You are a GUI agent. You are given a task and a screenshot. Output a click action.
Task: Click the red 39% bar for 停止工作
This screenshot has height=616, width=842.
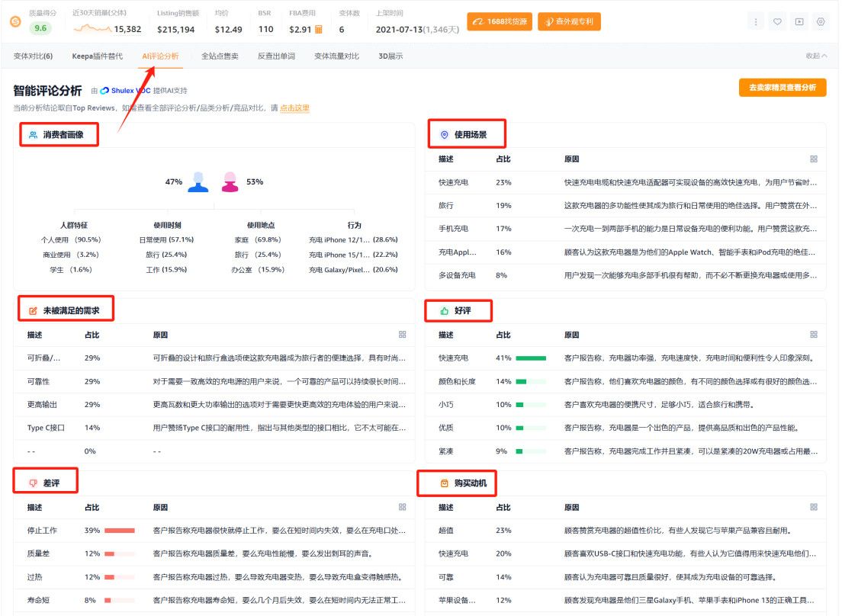click(119, 531)
